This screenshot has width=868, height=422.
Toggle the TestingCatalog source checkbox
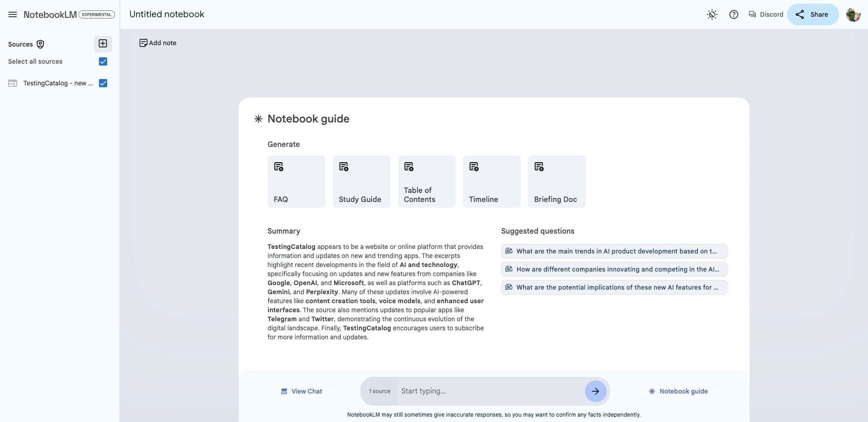[103, 83]
